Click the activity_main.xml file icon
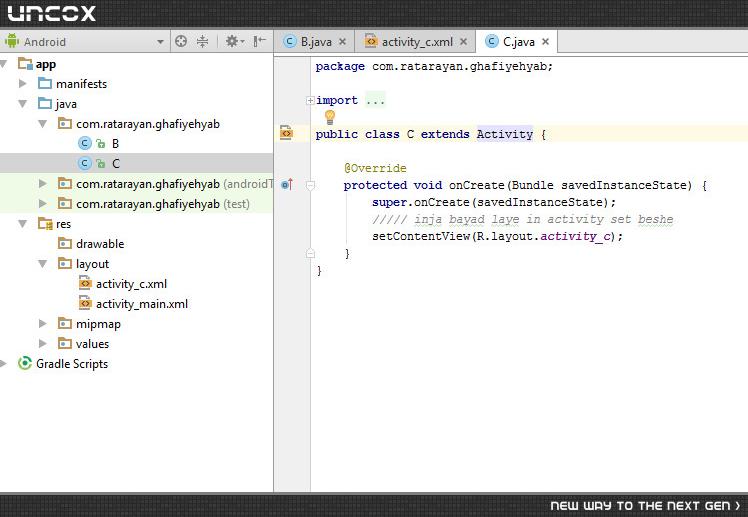 point(85,303)
